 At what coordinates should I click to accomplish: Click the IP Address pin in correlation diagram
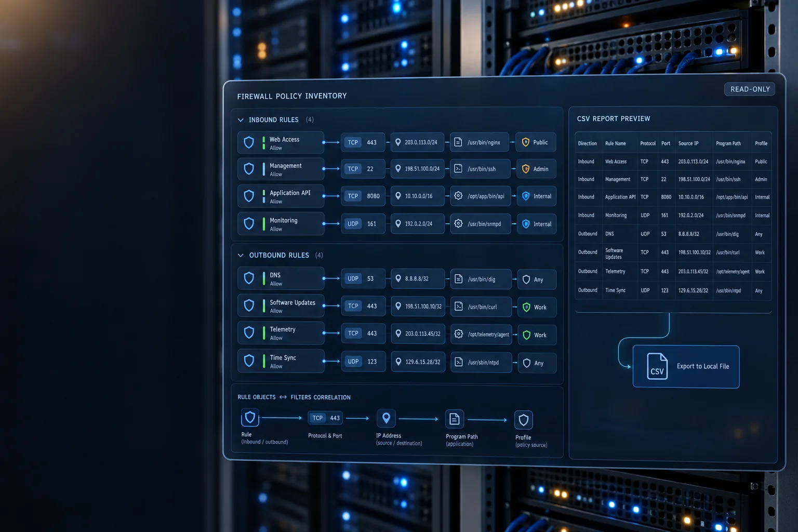(386, 418)
